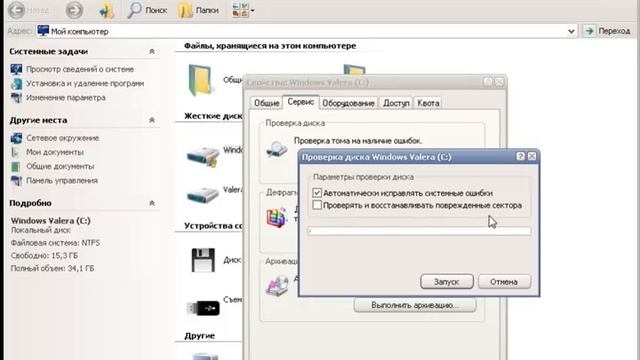640x360 pixels.
Task: Click the defragmentation colored blocks icon
Action: click(276, 217)
